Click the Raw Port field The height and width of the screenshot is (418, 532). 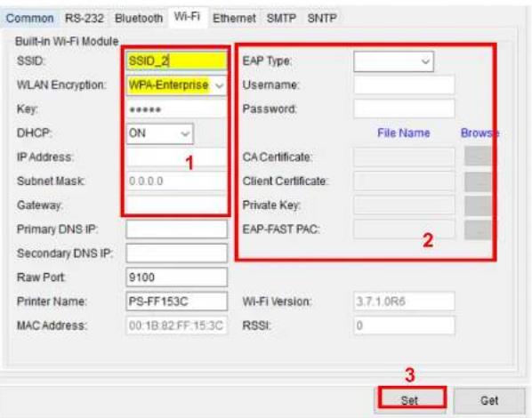click(x=176, y=277)
